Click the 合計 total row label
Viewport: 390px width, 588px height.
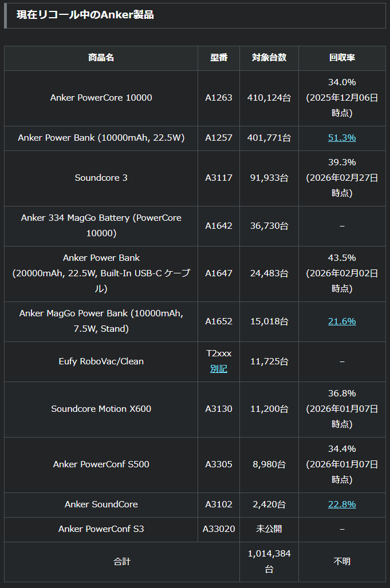(x=122, y=562)
